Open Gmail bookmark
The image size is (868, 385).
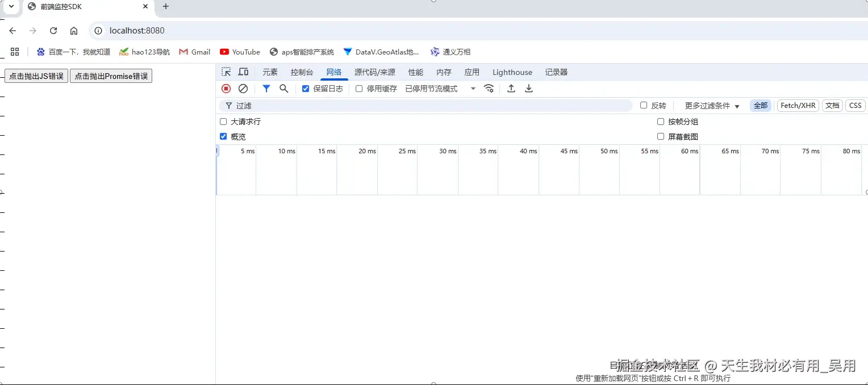point(195,52)
